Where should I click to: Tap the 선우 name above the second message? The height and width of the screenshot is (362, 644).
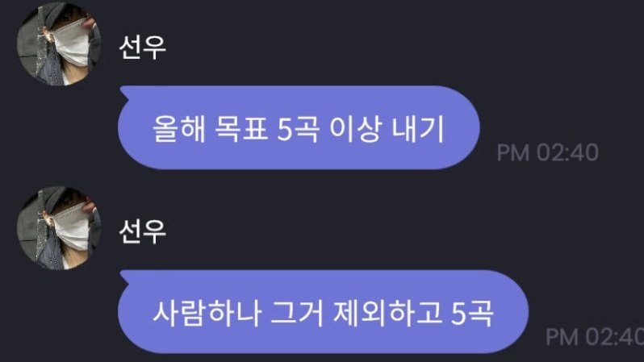click(x=142, y=232)
